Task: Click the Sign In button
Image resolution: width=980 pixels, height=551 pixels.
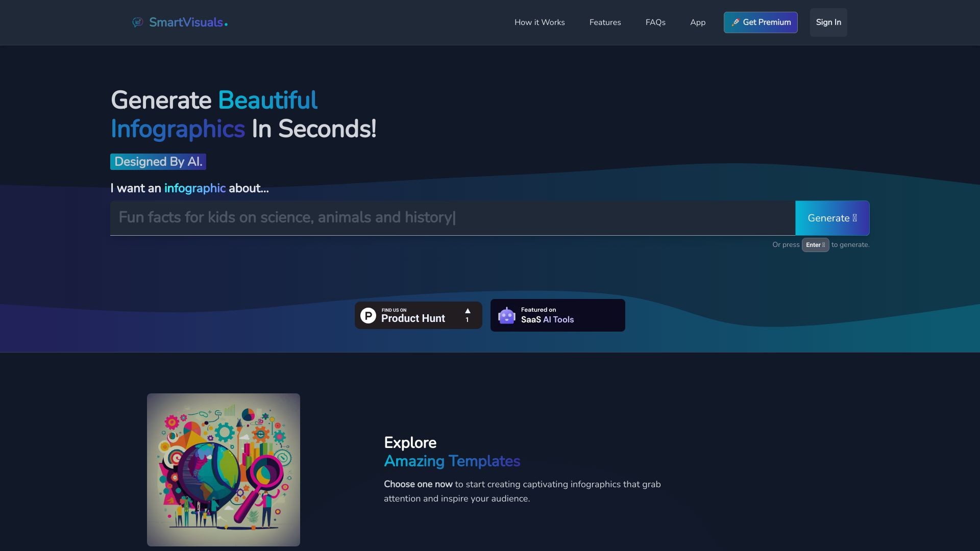Action: 828,22
